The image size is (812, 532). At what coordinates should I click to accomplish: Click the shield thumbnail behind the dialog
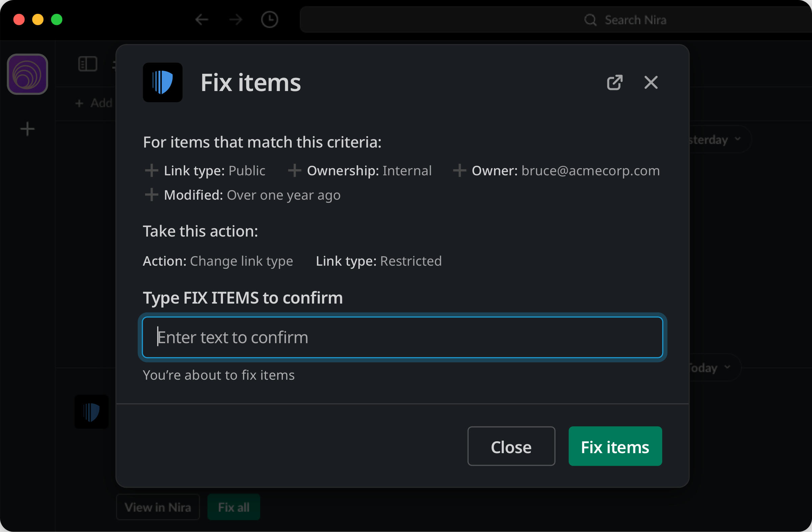[x=91, y=412]
